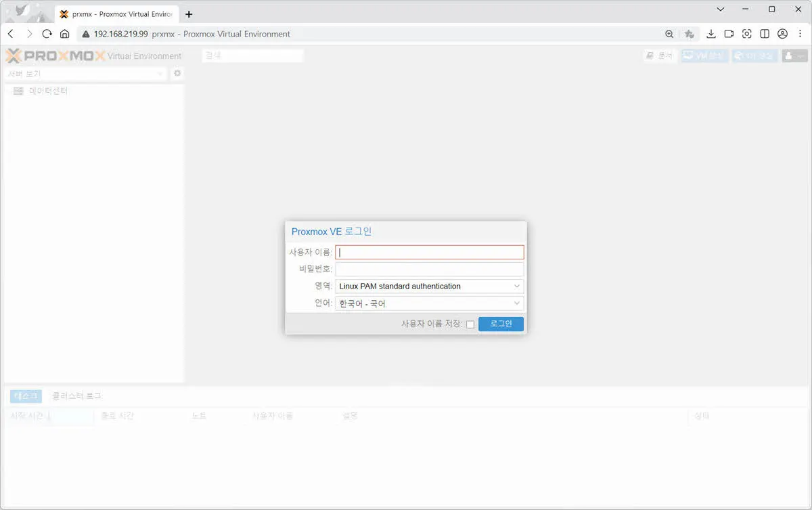This screenshot has height=510, width=812.
Task: Bookmark this page with the star icon
Action: (689, 34)
